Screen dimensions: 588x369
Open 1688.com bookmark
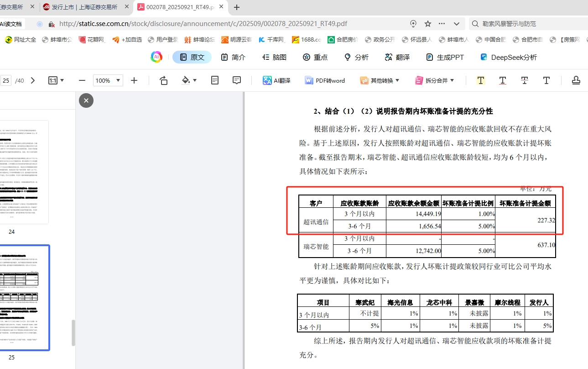[x=307, y=40]
